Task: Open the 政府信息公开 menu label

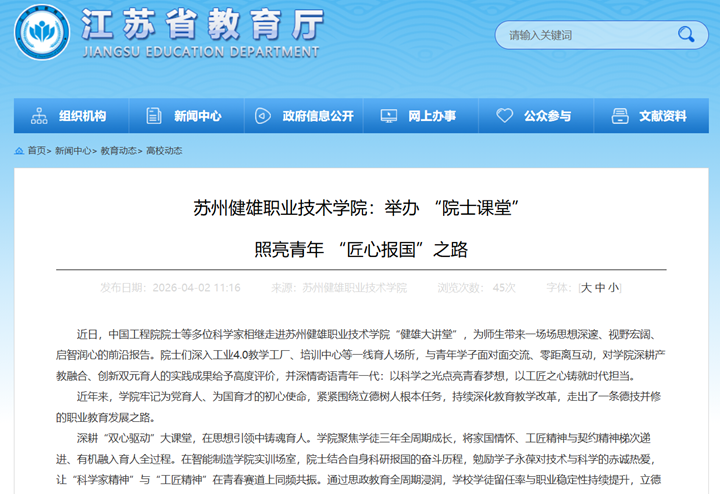Action: (x=317, y=116)
